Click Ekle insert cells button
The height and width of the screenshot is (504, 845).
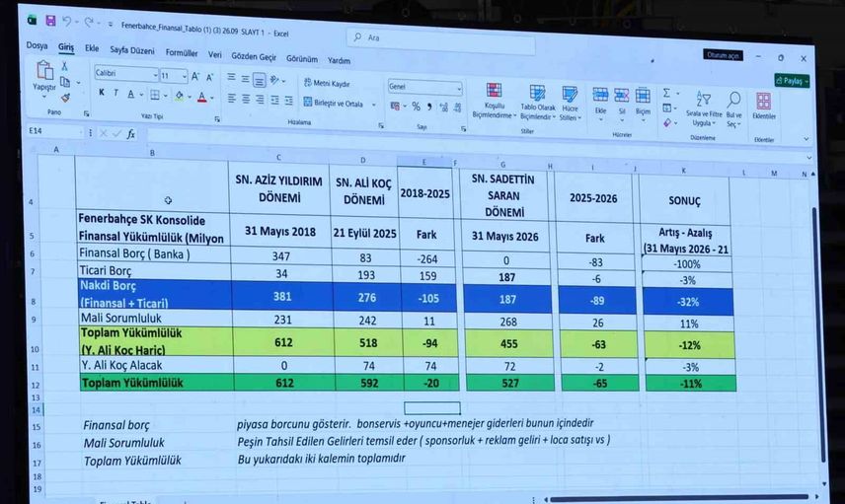tap(600, 102)
